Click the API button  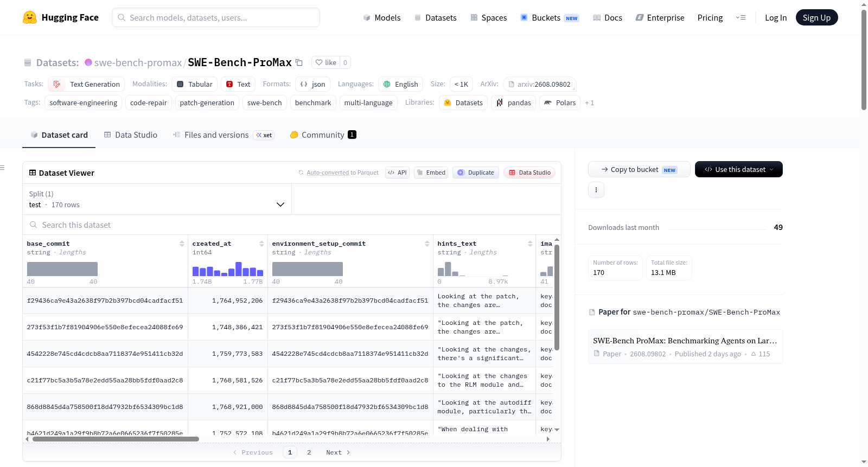pyautogui.click(x=397, y=172)
